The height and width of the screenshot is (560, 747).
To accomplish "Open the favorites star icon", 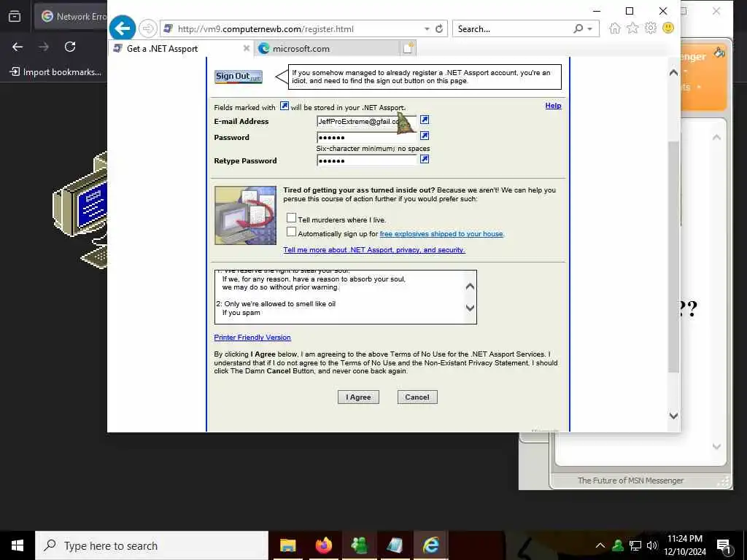I will [x=632, y=28].
